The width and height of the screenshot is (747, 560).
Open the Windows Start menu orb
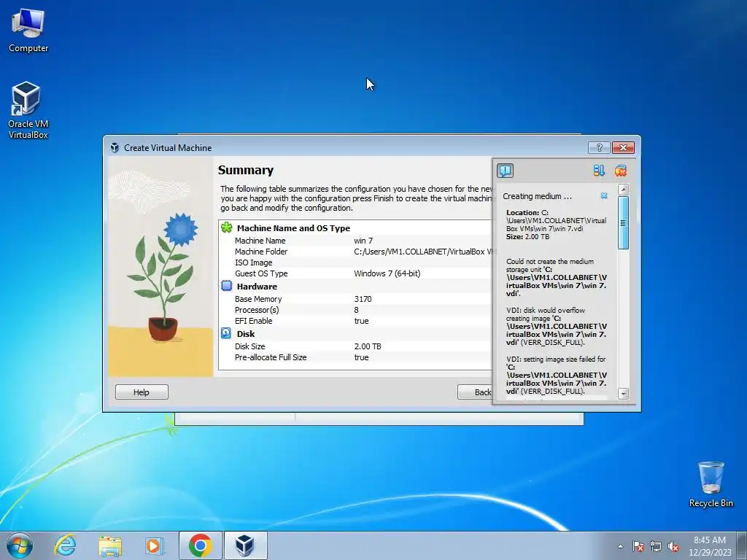(20, 545)
